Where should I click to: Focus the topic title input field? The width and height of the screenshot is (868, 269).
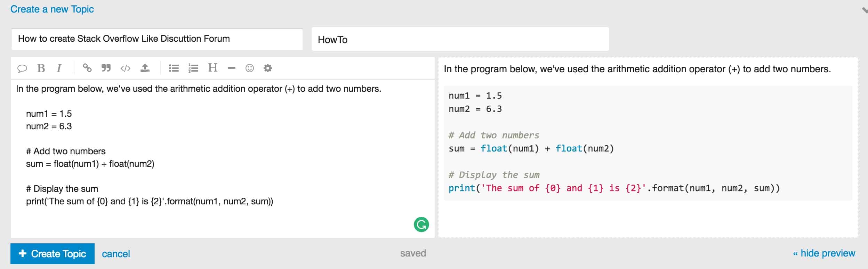[x=157, y=39]
